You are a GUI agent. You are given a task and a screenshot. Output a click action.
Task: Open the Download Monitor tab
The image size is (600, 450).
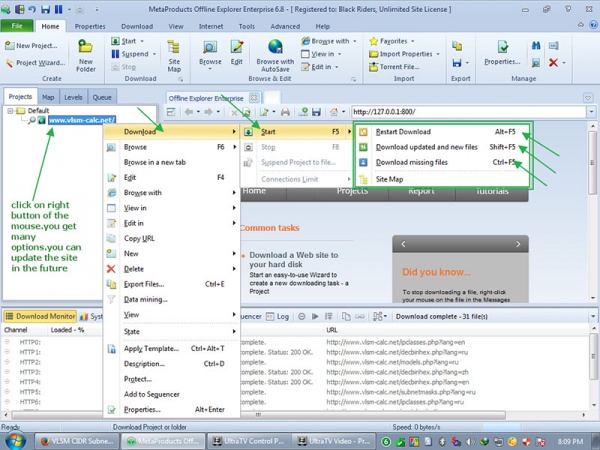pyautogui.click(x=40, y=316)
